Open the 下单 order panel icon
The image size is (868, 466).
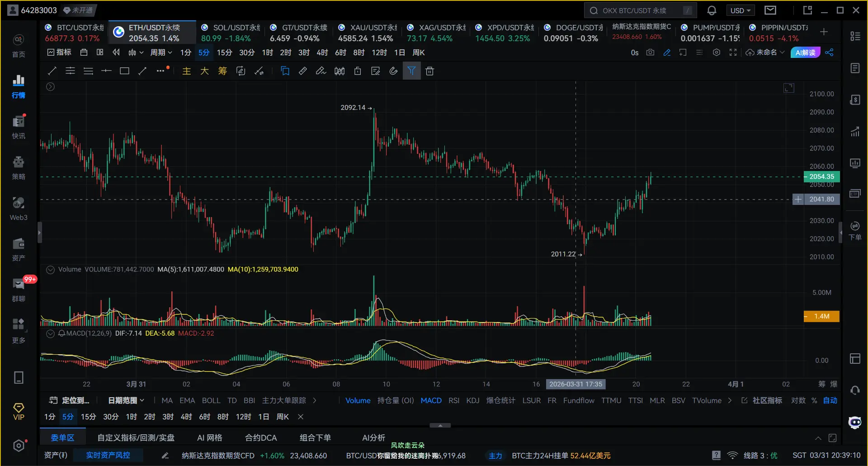pyautogui.click(x=855, y=231)
